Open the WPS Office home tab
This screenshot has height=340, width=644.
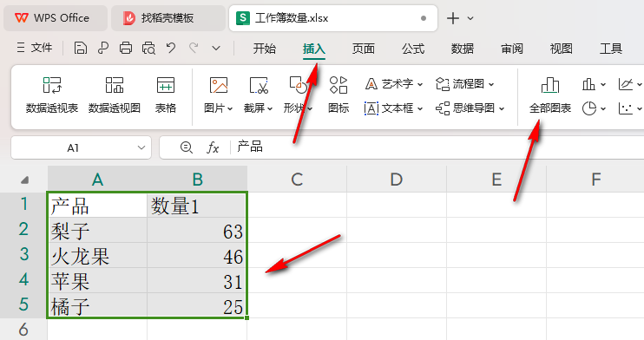[x=56, y=18]
